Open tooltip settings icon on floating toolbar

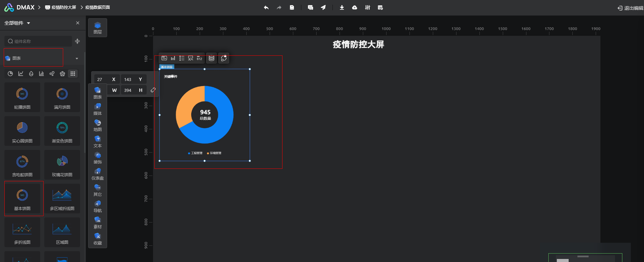[x=191, y=58]
